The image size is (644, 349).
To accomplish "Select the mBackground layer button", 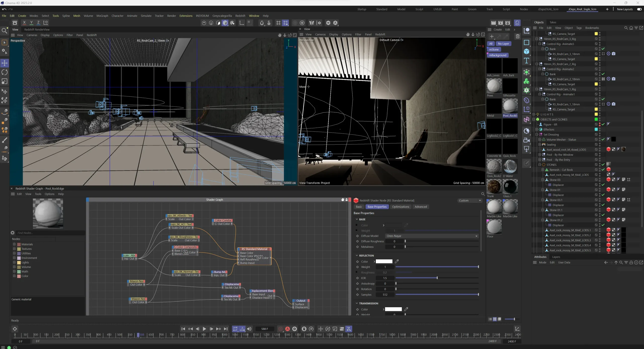I will pyautogui.click(x=498, y=55).
